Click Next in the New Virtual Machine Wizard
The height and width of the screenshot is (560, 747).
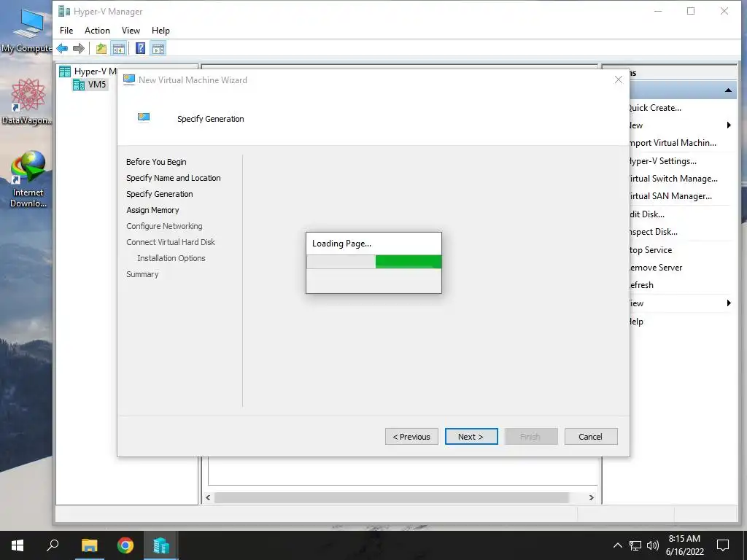471,437
